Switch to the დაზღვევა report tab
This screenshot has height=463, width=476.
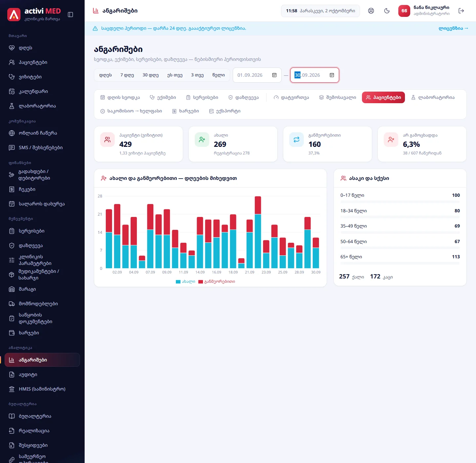click(x=244, y=98)
